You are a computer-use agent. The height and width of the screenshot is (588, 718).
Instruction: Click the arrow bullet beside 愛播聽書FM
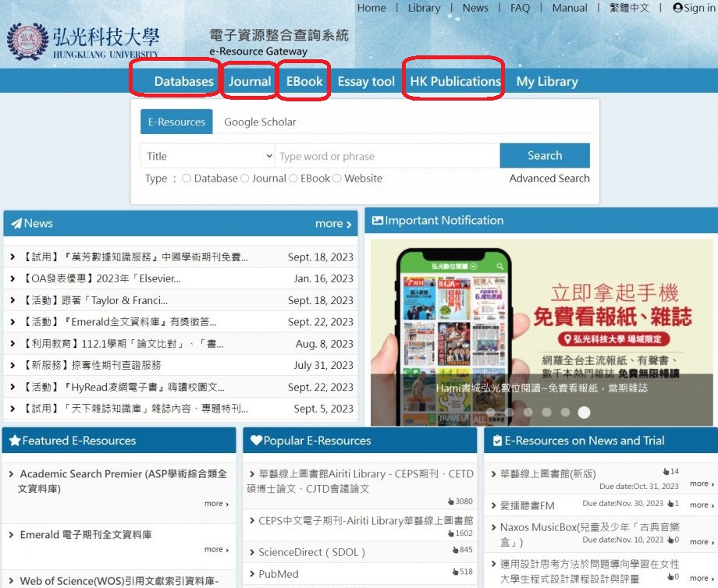click(493, 505)
